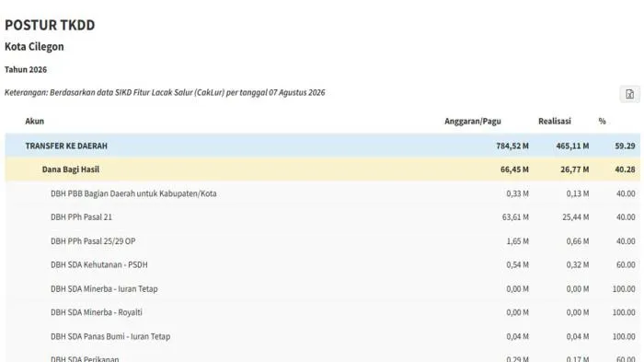Click the Realisasi column header
The height and width of the screenshot is (362, 644).
point(555,121)
